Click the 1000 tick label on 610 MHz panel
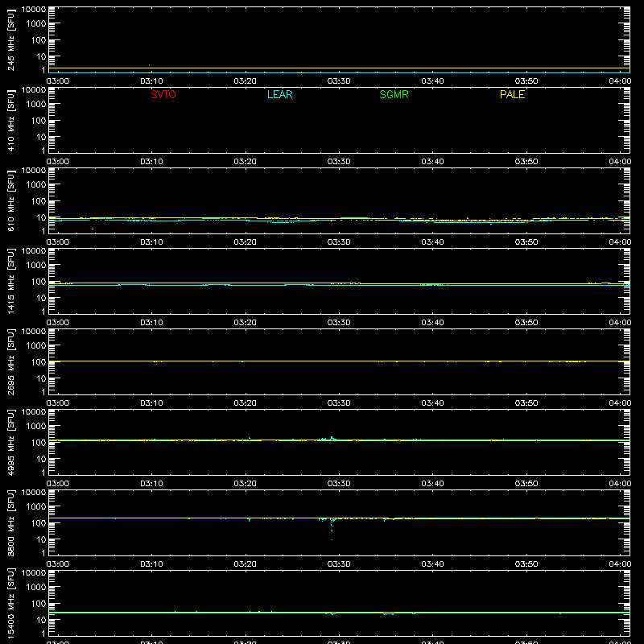644x644 pixels. click(36, 184)
